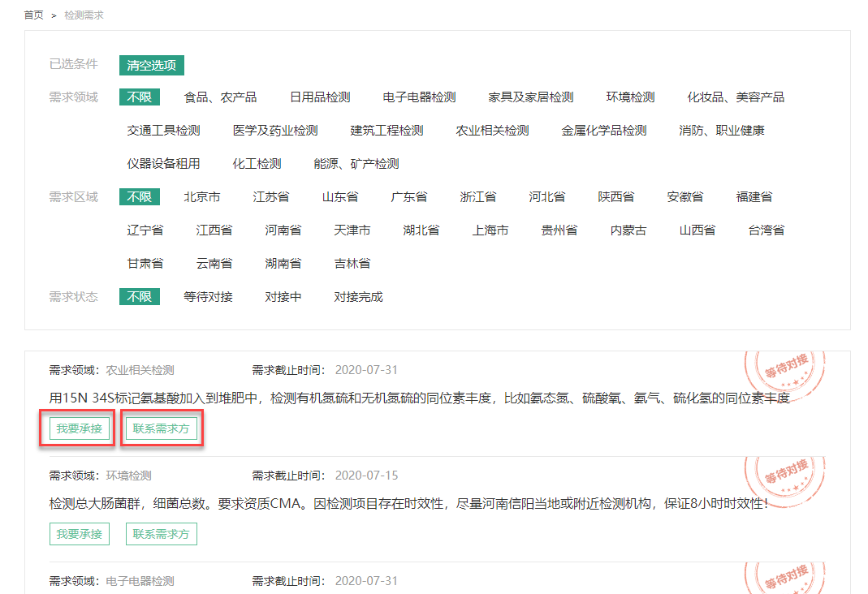
Task: Choose 上海市 in the 需求区域 filter
Action: pyautogui.click(x=490, y=230)
